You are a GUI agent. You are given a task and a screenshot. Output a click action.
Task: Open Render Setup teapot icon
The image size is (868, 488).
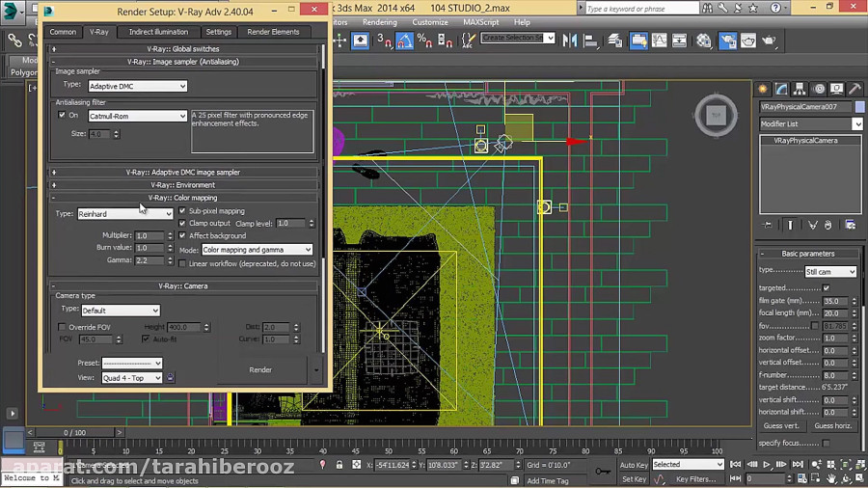point(727,41)
